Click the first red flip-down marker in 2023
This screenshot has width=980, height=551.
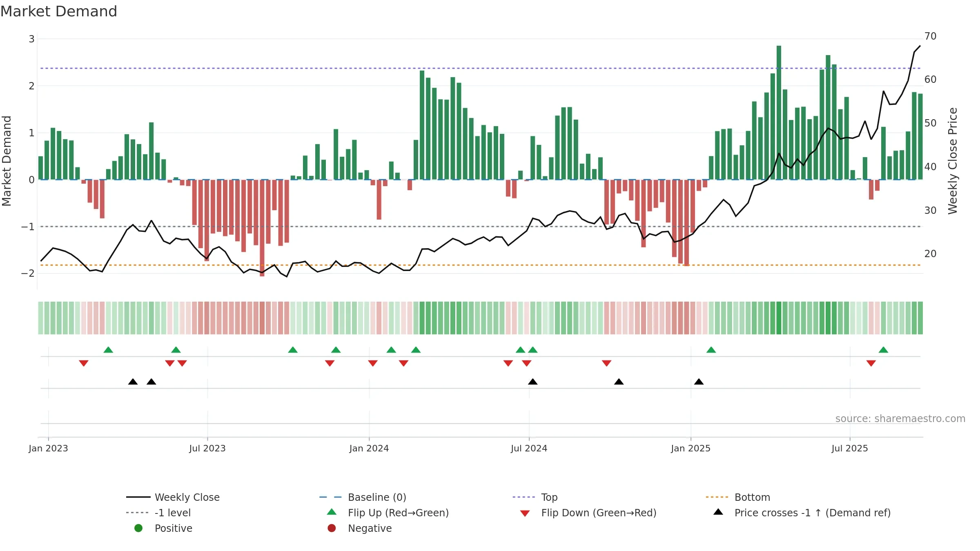(x=84, y=363)
